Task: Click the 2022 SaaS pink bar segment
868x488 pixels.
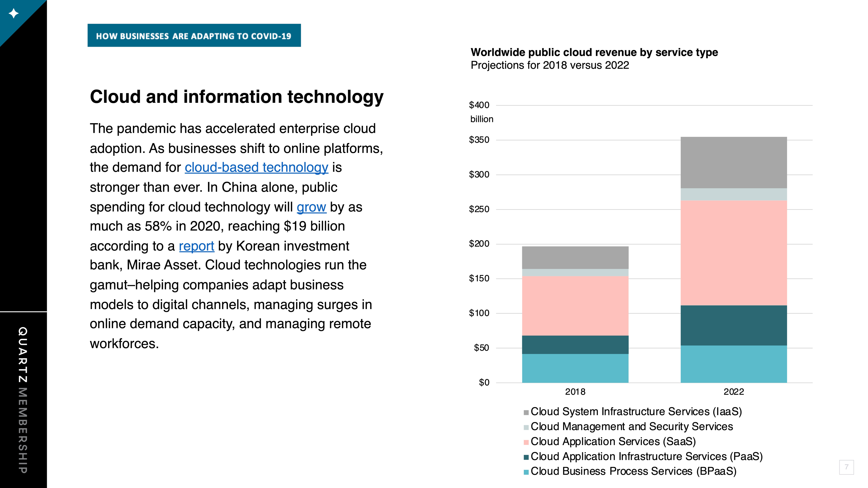Action: click(734, 253)
